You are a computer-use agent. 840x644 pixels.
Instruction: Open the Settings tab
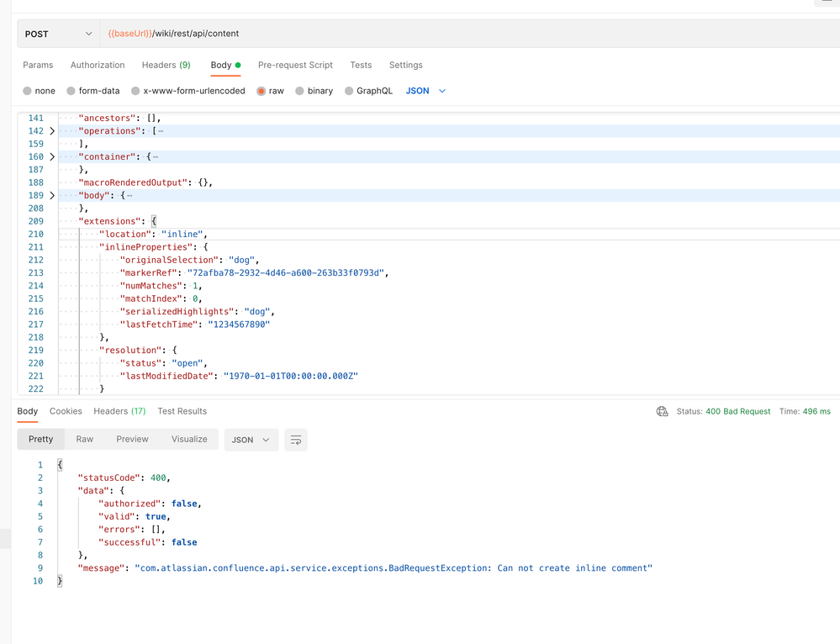click(x=405, y=65)
